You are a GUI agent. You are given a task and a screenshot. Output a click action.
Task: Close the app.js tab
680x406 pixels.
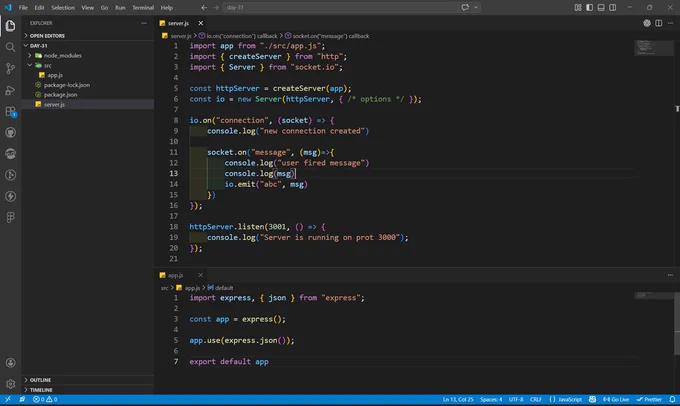(200, 275)
